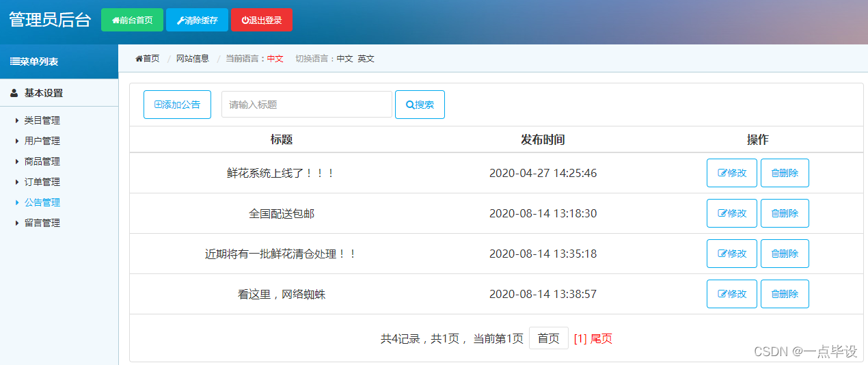Click 修改 for 全国配送包邮
This screenshot has width=868, height=365.
pos(732,213)
